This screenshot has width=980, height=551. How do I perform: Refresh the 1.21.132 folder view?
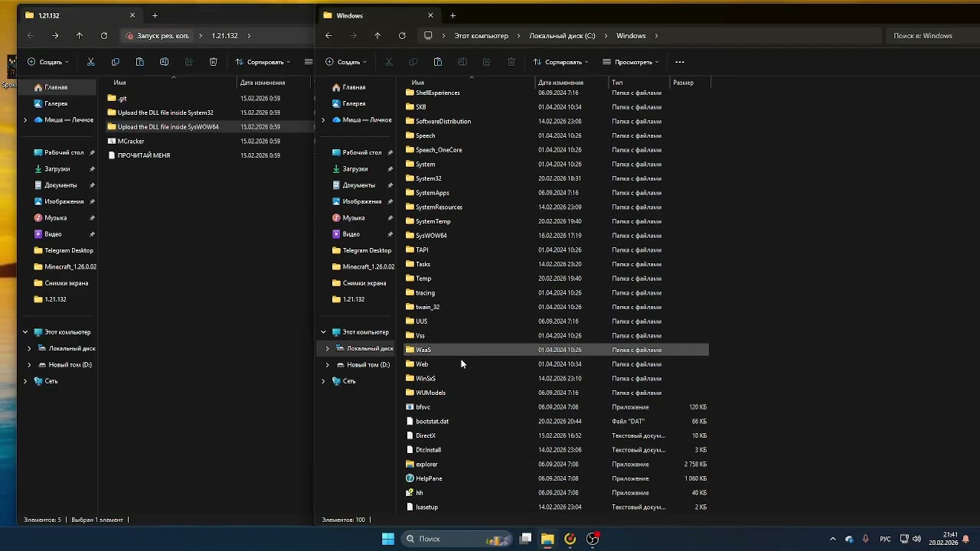point(104,35)
